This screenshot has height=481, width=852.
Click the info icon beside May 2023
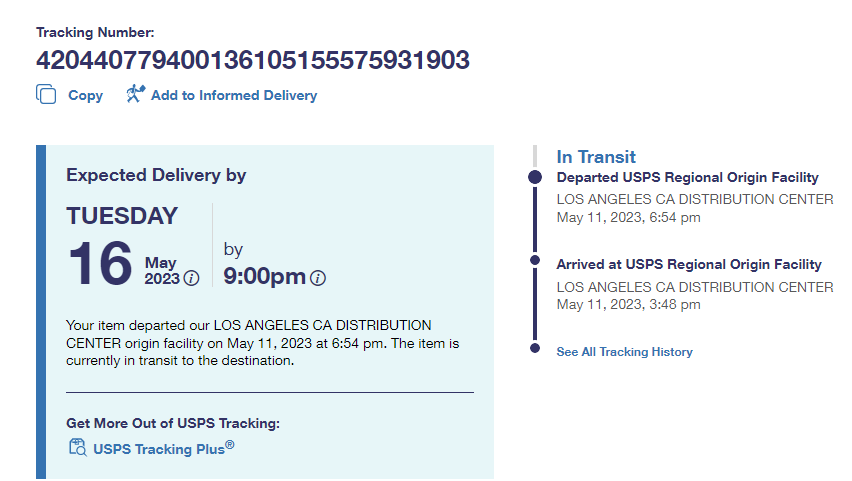click(x=191, y=278)
